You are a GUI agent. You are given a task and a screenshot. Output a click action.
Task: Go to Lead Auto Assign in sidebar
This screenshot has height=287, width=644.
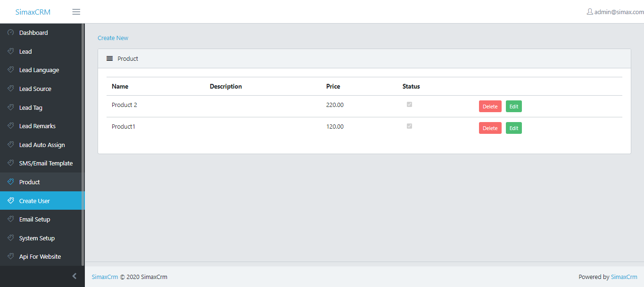[x=42, y=145]
